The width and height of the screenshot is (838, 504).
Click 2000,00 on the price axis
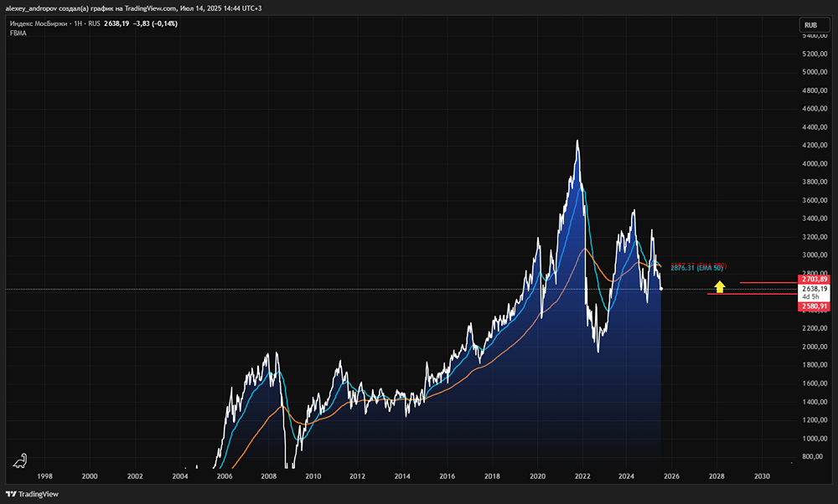(815, 347)
